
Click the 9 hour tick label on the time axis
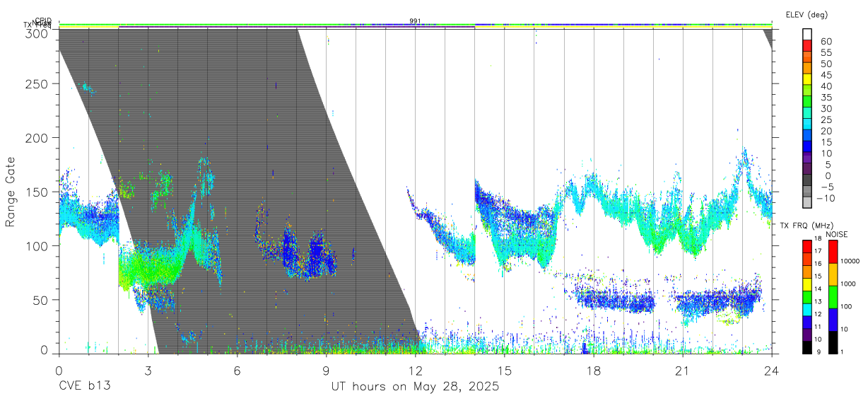pyautogui.click(x=326, y=371)
